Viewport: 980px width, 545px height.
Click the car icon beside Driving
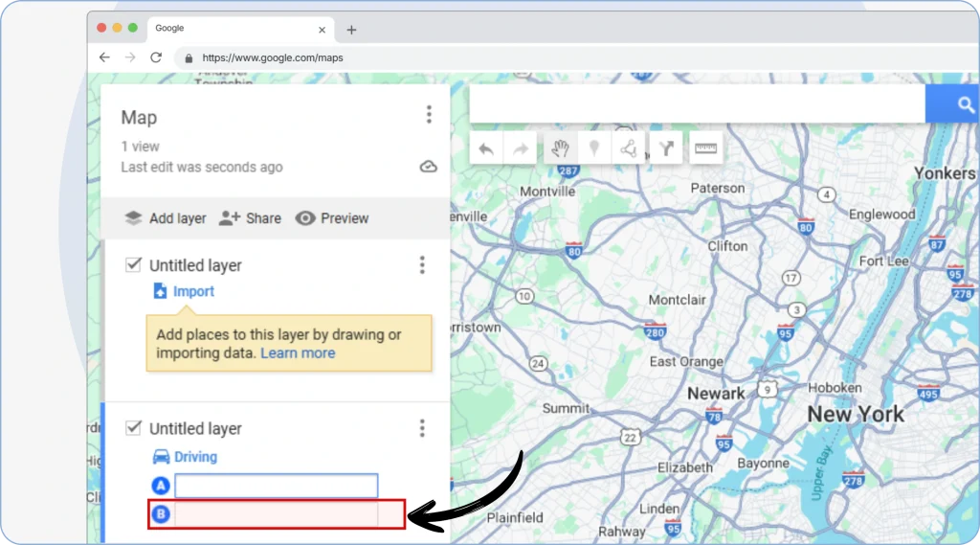pos(161,457)
